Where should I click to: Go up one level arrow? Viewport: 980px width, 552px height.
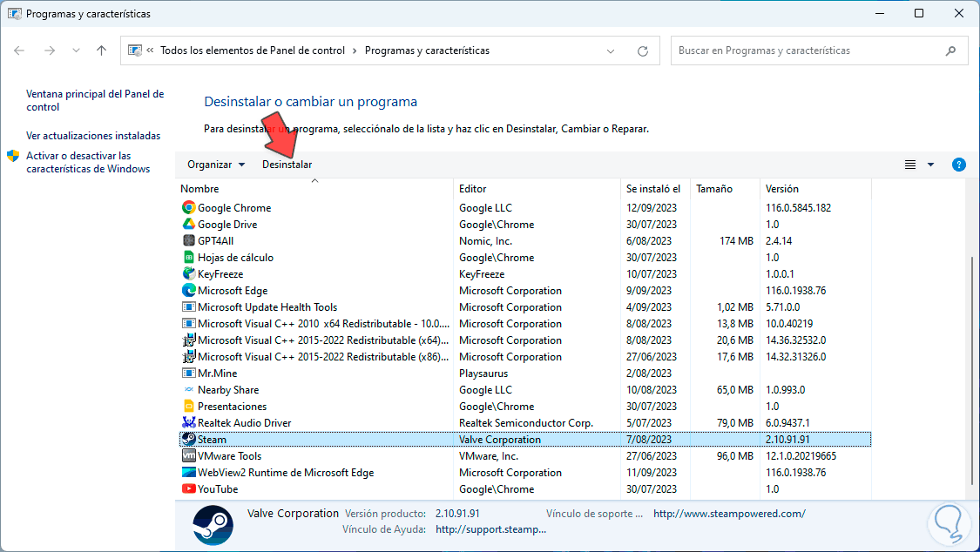[101, 50]
